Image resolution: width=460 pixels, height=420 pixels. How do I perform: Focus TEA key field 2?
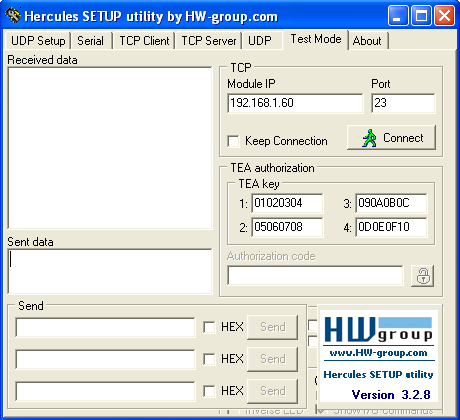[287, 227]
